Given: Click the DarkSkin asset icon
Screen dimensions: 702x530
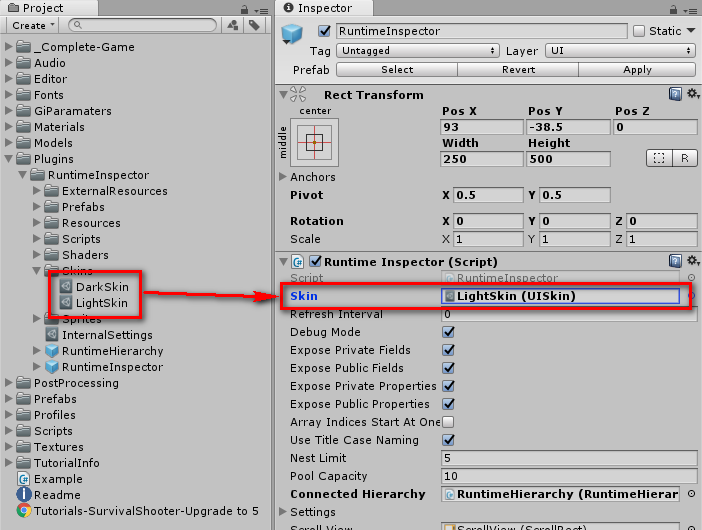Looking at the screenshot, I should click(x=66, y=286).
